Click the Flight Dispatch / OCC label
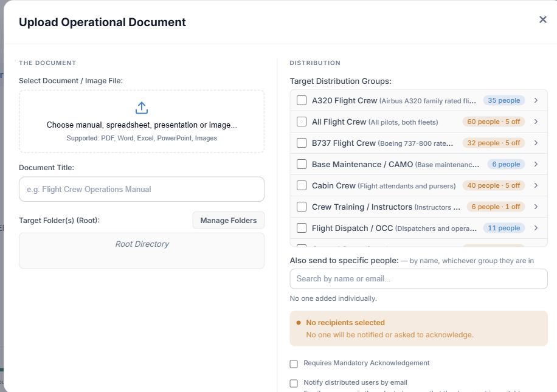This screenshot has height=392, width=557. tap(352, 229)
